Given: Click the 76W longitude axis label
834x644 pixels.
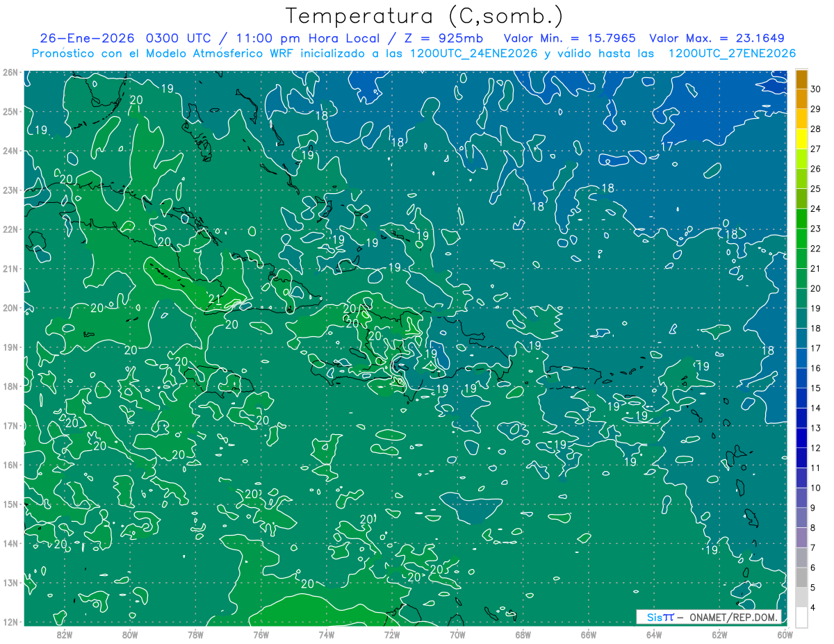Looking at the screenshot, I should click(x=261, y=634).
